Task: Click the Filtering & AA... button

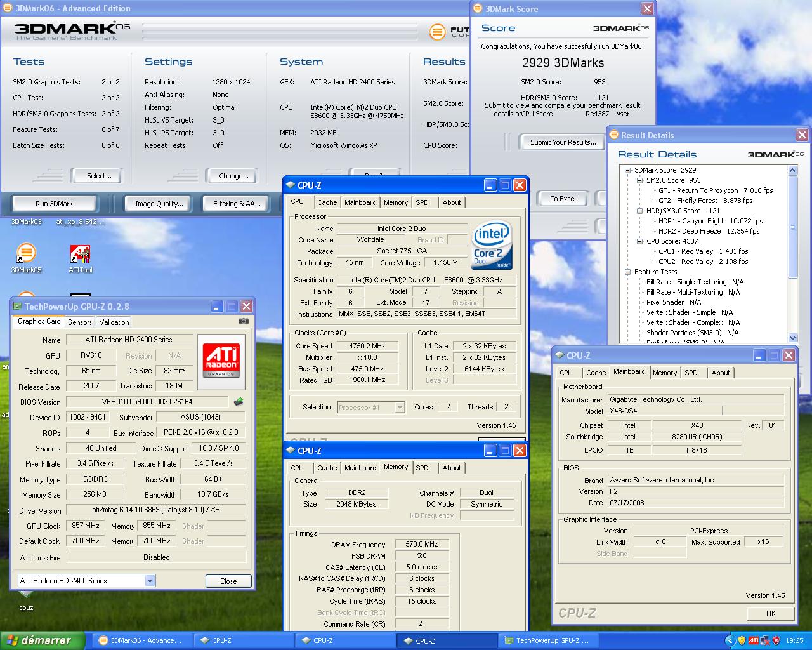Action: click(x=237, y=204)
